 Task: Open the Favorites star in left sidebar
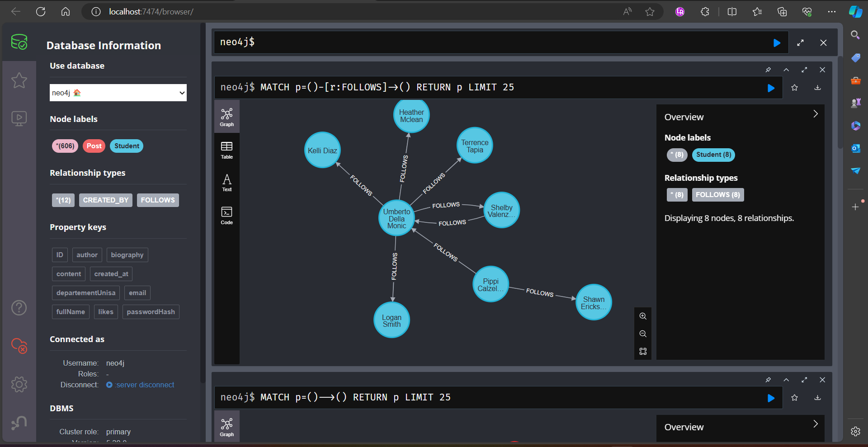pyautogui.click(x=19, y=80)
